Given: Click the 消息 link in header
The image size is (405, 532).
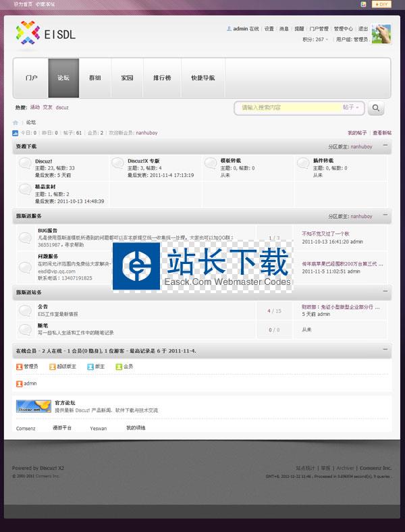Looking at the screenshot, I should pos(284,29).
